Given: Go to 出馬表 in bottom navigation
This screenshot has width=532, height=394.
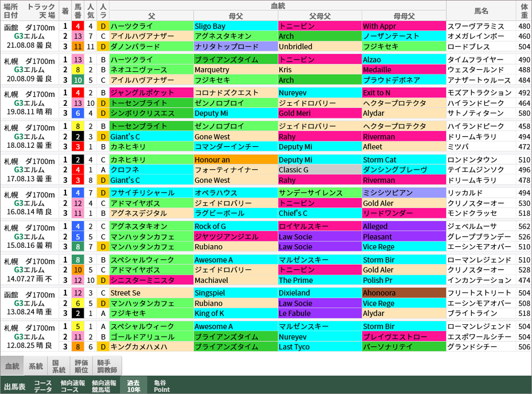Looking at the screenshot, I should click(x=14, y=386).
